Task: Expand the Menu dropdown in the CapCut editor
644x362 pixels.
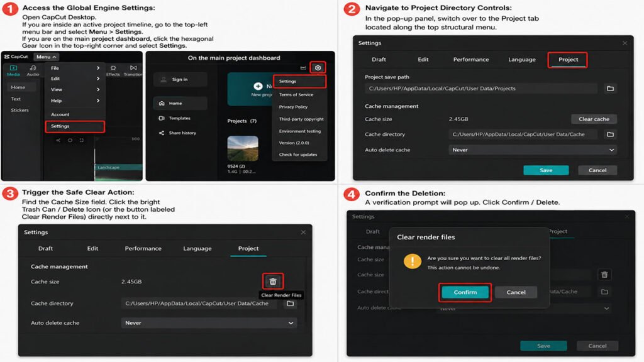Action: (x=45, y=57)
